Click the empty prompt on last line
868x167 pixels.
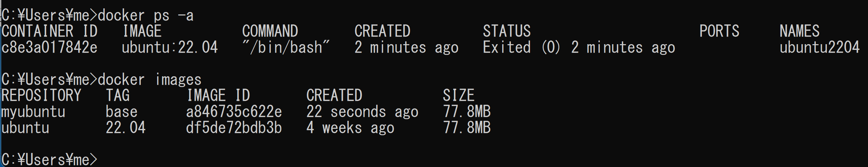[x=49, y=160]
